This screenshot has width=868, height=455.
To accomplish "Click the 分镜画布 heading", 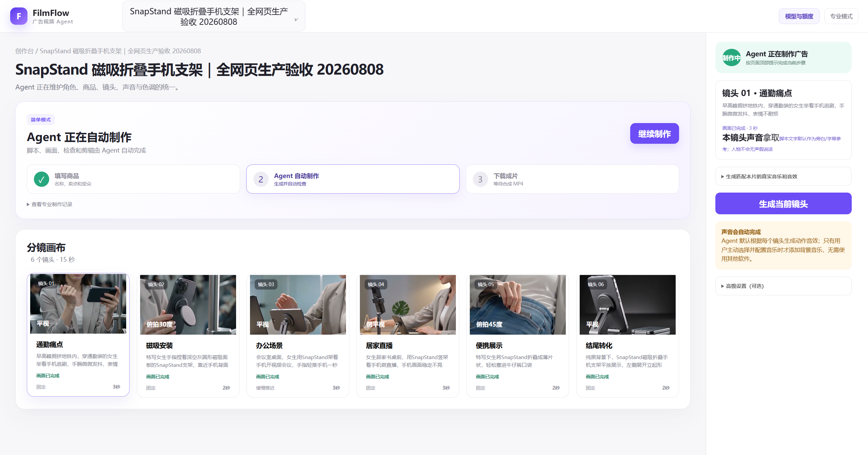I will [46, 248].
